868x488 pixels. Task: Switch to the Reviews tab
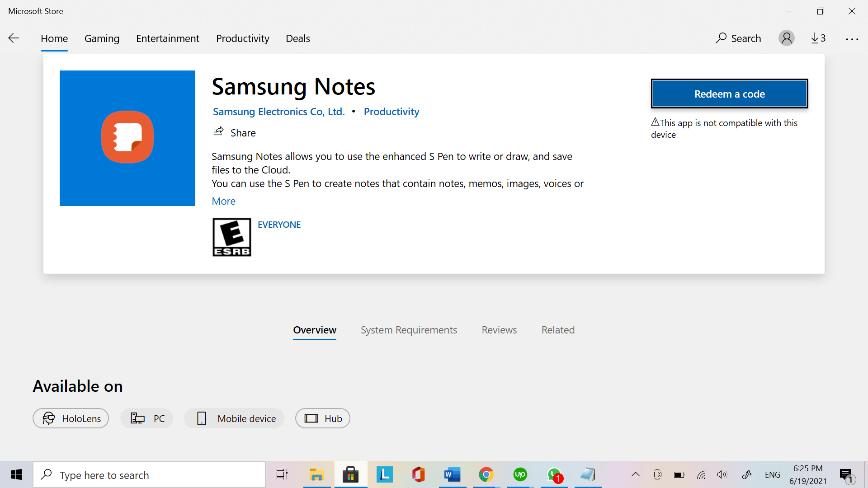(x=499, y=330)
